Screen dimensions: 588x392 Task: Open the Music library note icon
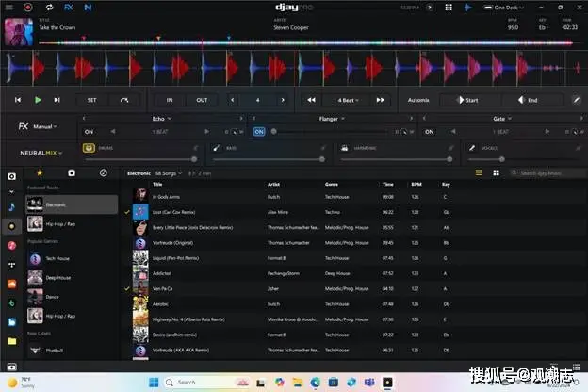pos(11,206)
